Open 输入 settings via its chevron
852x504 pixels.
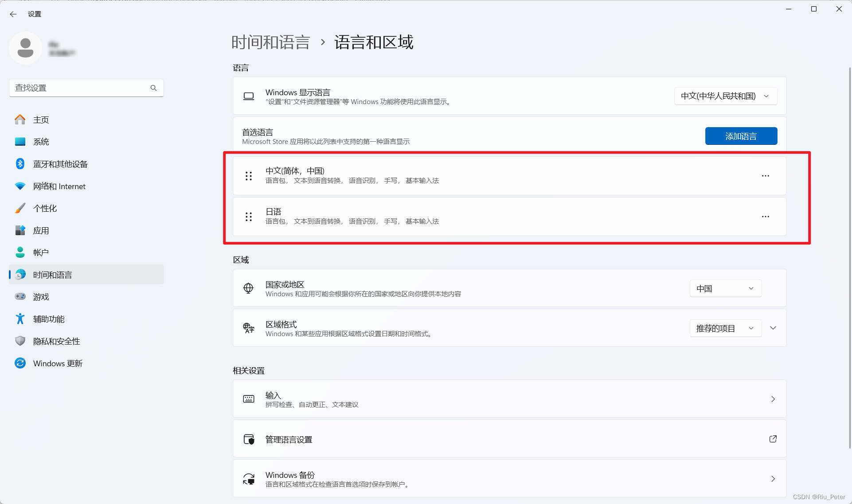[773, 399]
